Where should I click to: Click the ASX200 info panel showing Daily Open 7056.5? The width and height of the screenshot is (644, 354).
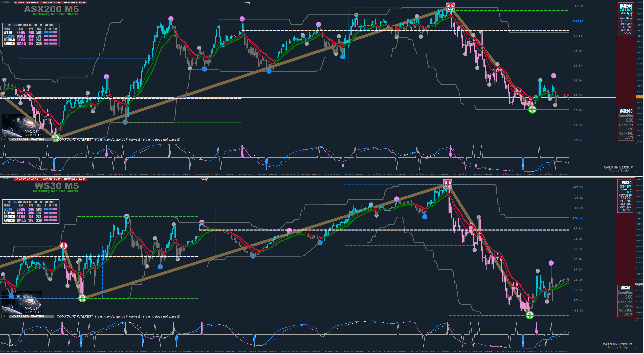pyautogui.click(x=626, y=19)
